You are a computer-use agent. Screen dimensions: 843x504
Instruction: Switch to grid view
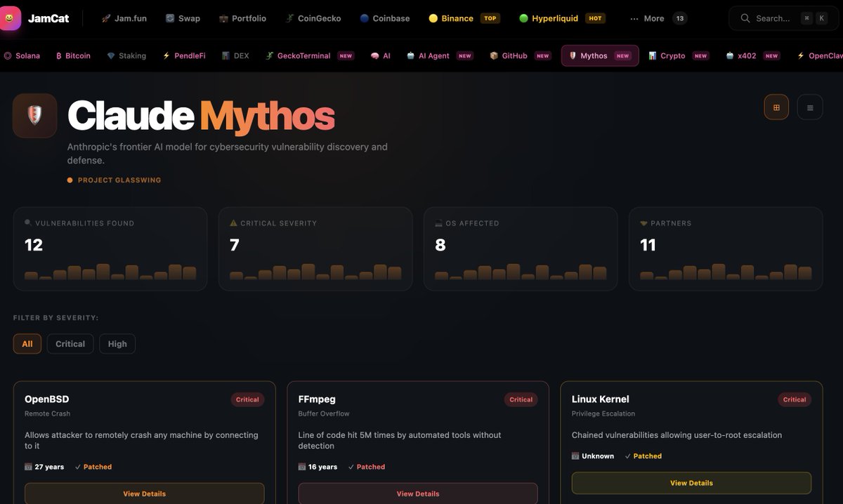coord(776,107)
